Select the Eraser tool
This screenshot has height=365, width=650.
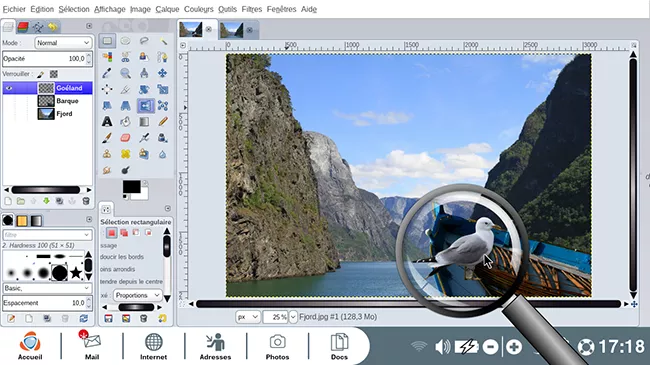pyautogui.click(x=125, y=138)
